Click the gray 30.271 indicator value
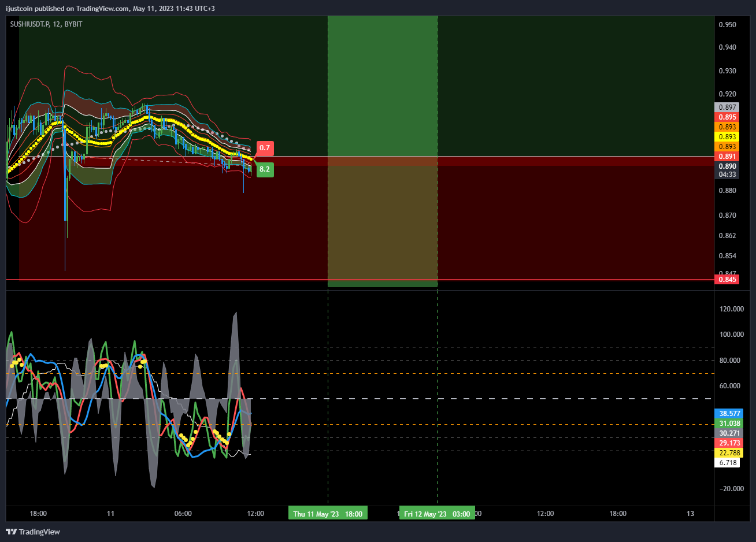 pyautogui.click(x=729, y=433)
